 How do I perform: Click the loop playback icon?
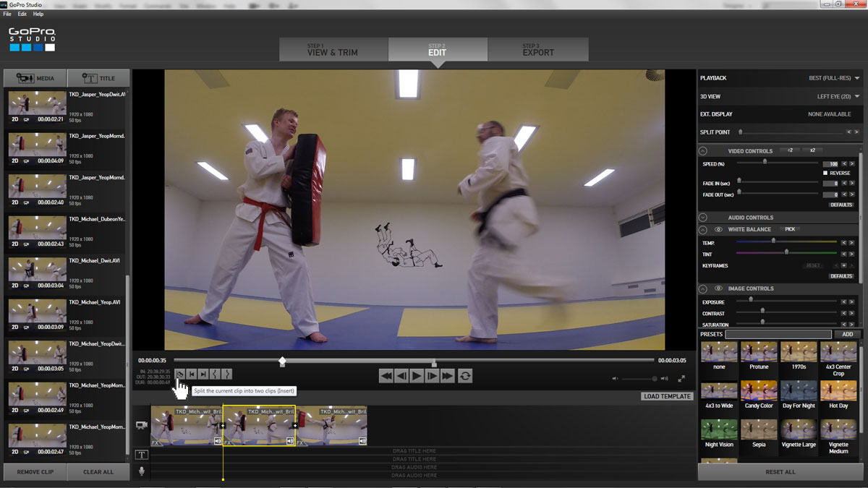click(464, 375)
